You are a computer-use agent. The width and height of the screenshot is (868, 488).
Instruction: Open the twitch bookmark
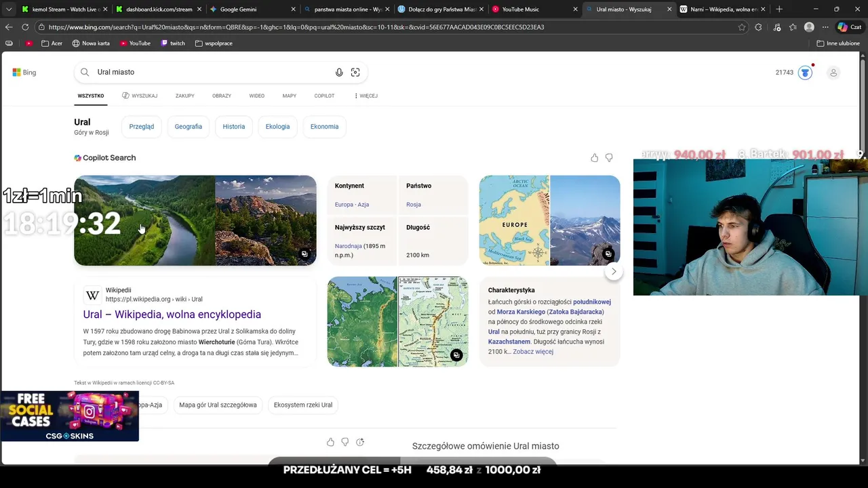point(173,43)
